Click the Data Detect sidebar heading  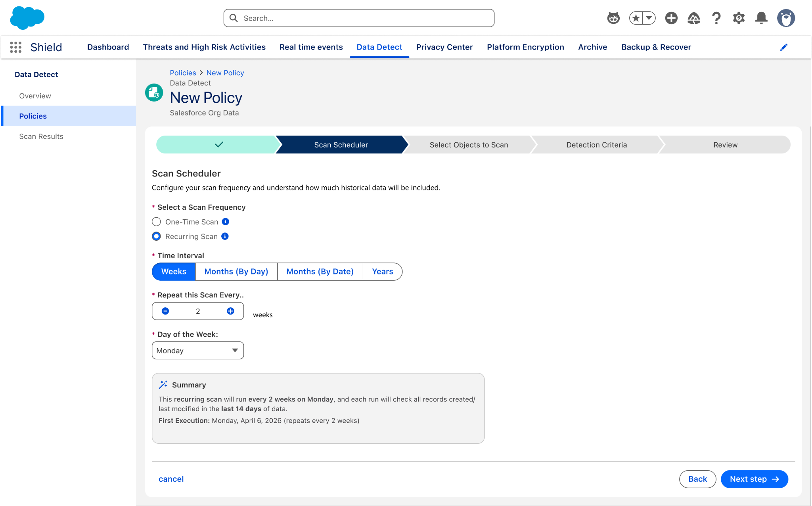point(36,75)
